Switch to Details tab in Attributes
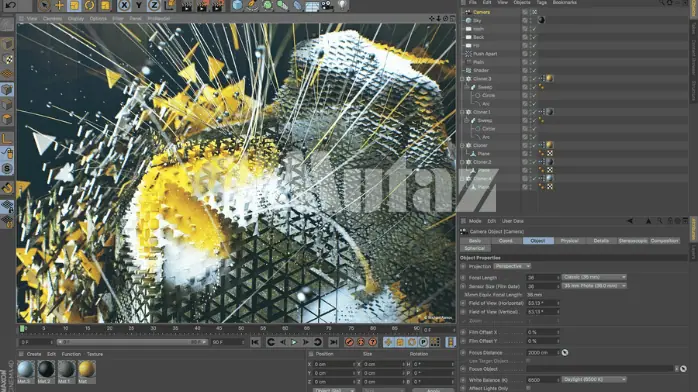698x392 pixels. coord(601,241)
